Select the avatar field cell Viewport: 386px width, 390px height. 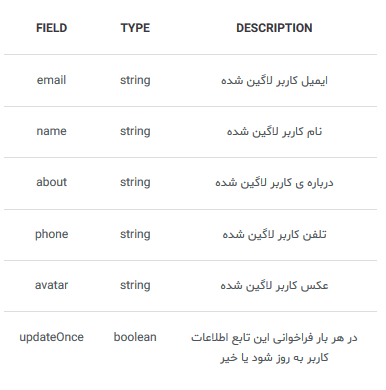click(x=51, y=285)
